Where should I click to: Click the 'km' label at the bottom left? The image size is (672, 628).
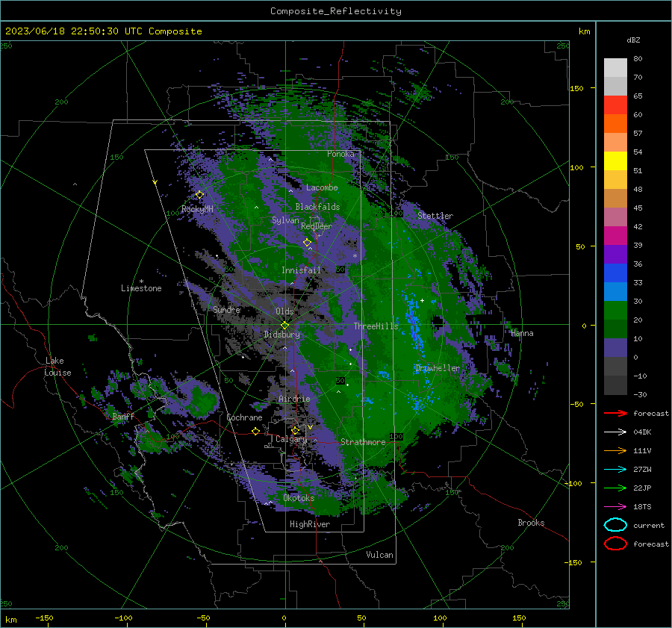[11, 620]
